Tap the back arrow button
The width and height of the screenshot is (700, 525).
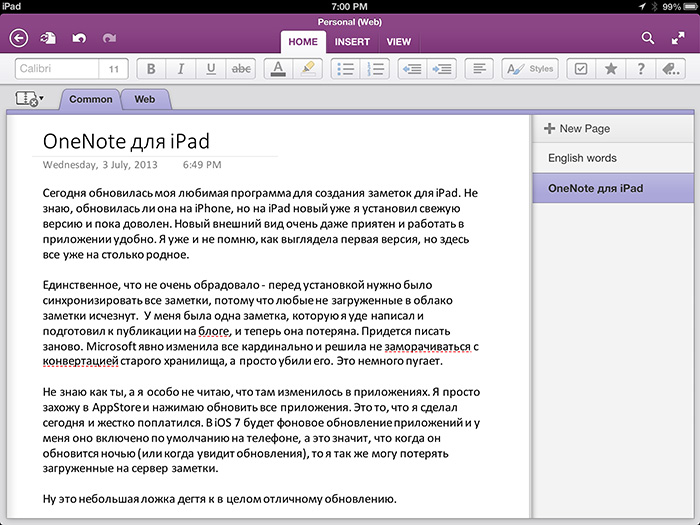[19, 38]
